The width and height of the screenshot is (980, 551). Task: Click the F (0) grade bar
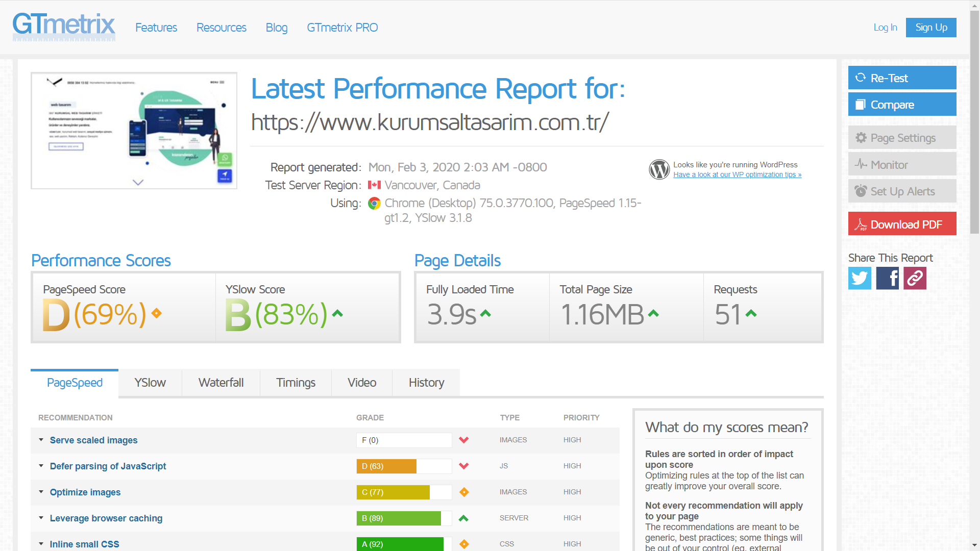[404, 440]
